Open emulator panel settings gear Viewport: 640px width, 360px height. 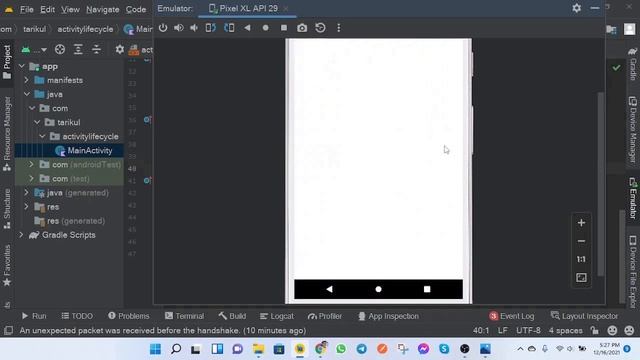pos(577,8)
